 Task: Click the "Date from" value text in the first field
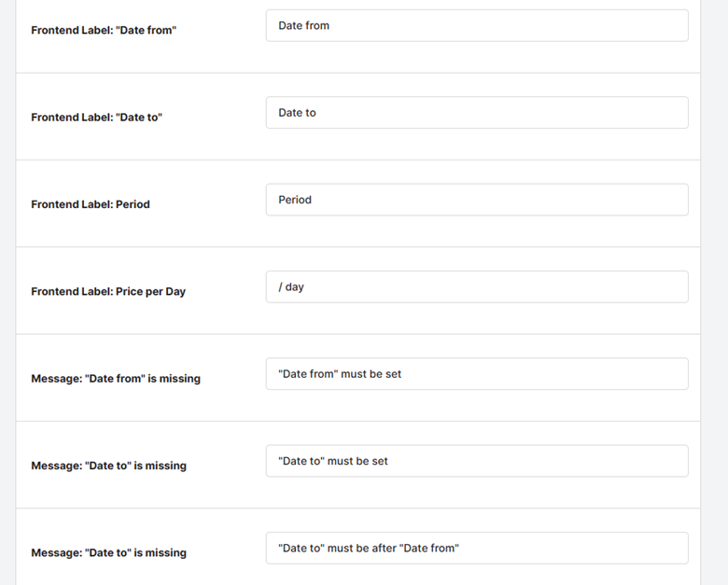303,25
